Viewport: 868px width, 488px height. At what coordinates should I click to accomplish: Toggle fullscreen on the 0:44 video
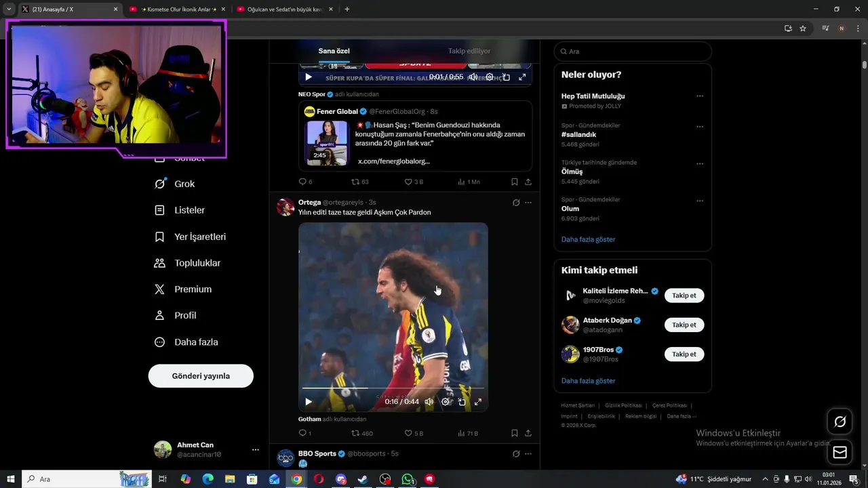pos(478,401)
